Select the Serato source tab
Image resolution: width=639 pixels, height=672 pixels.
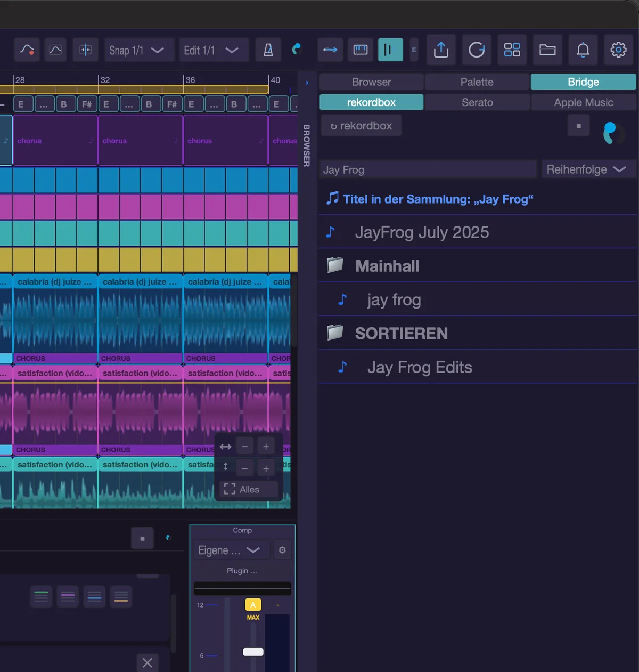tap(477, 102)
